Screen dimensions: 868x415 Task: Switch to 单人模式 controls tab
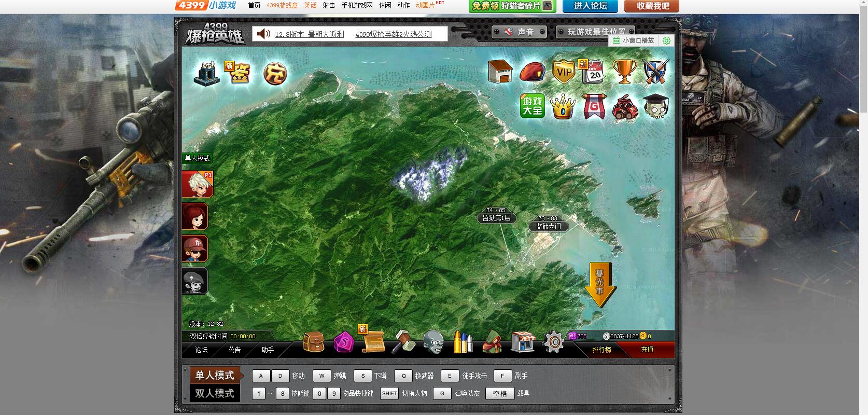pos(215,375)
